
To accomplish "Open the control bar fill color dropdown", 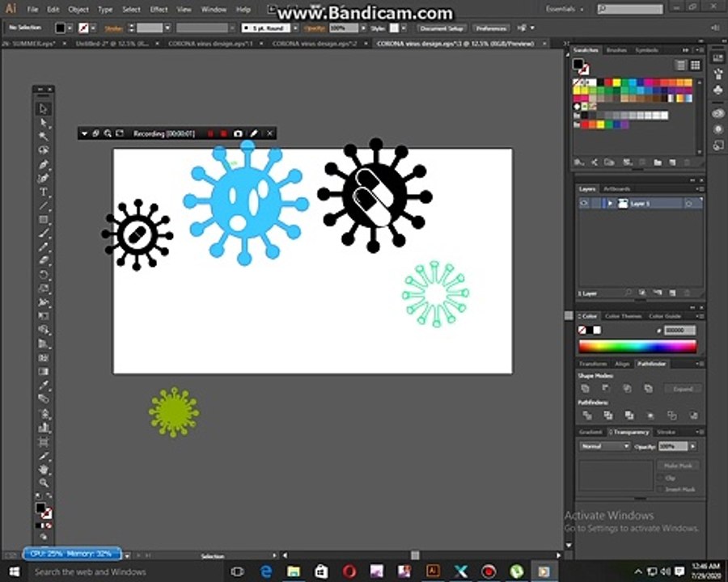I will (70, 28).
